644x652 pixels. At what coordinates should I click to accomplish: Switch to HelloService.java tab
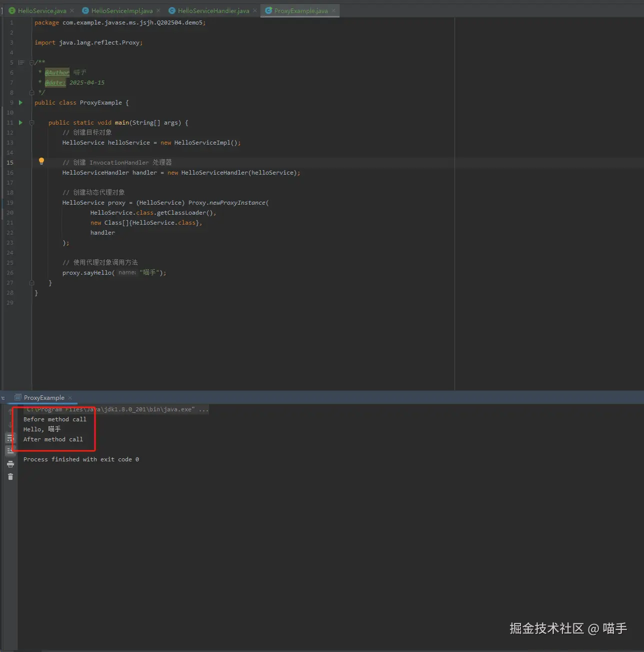(42, 11)
